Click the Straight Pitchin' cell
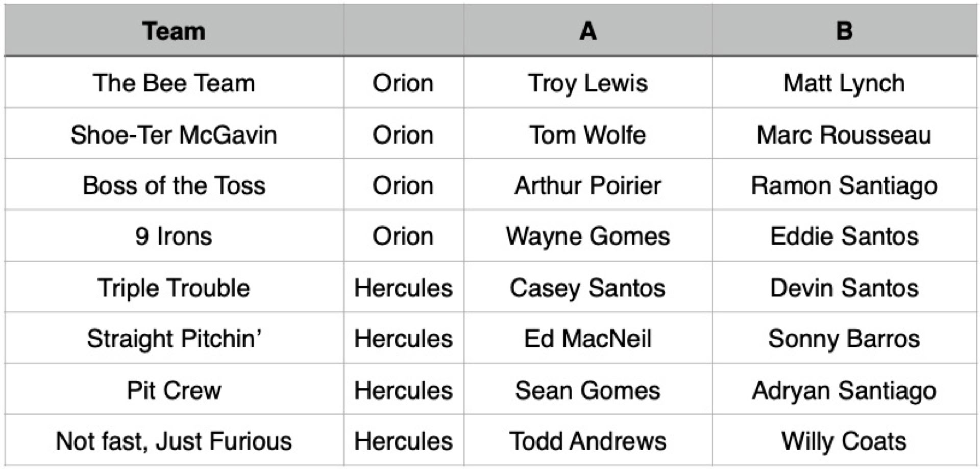980x469 pixels. click(174, 339)
